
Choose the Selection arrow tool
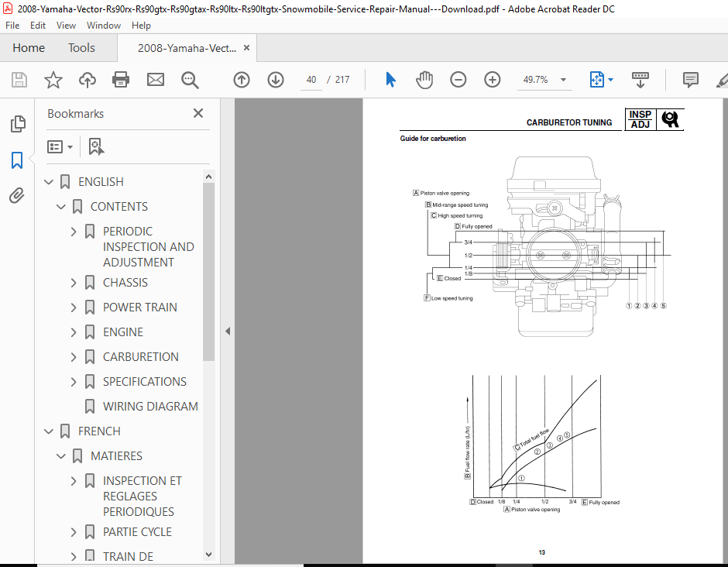pyautogui.click(x=390, y=80)
